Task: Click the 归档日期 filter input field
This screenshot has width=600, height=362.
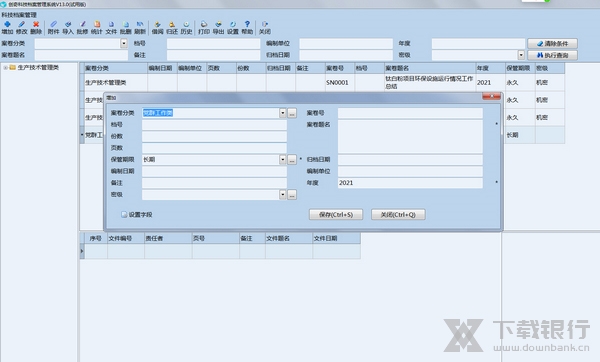Action: coord(346,55)
